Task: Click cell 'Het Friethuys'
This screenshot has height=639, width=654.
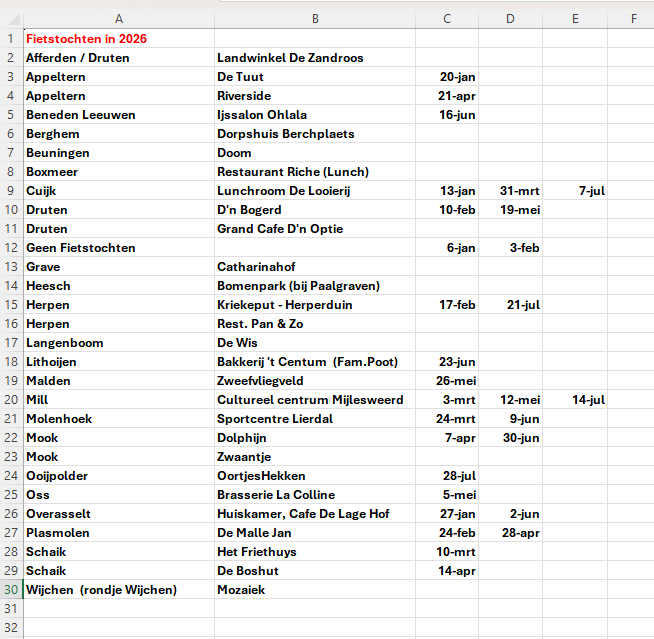Action: pos(315,551)
